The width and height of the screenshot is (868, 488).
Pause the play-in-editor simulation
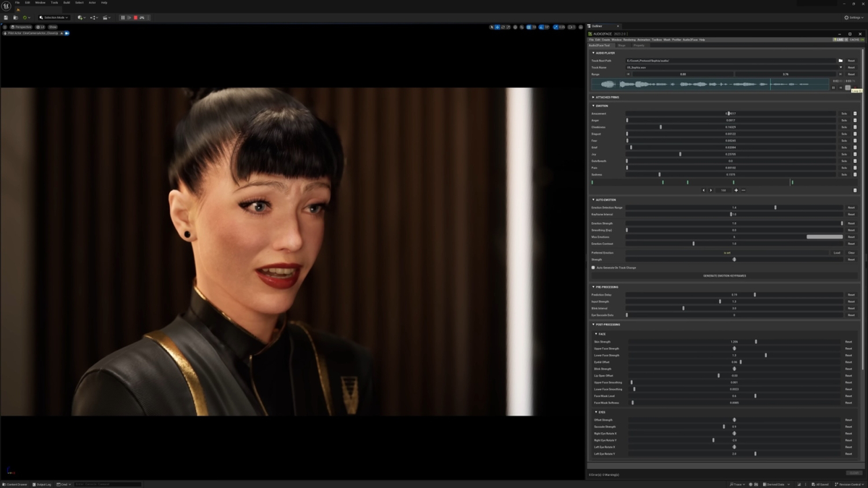[x=123, y=17]
